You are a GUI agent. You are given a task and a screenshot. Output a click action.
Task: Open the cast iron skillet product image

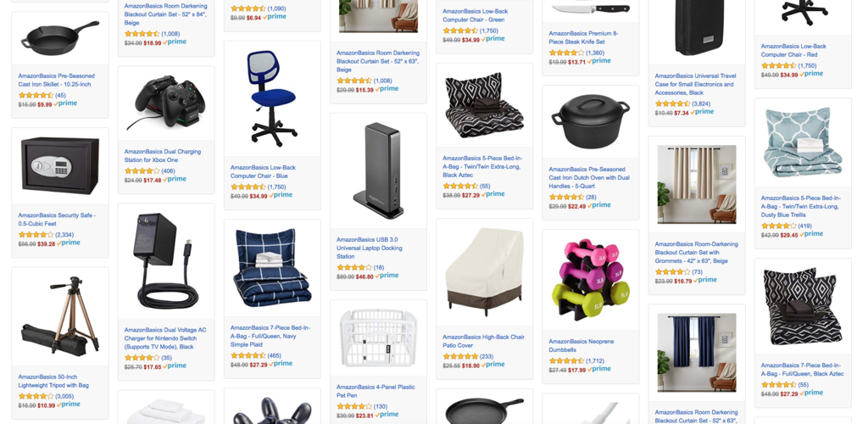[60, 37]
